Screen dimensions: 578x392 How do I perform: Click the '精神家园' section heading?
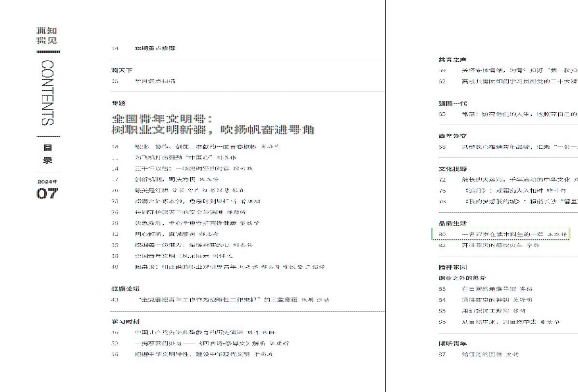tap(453, 267)
